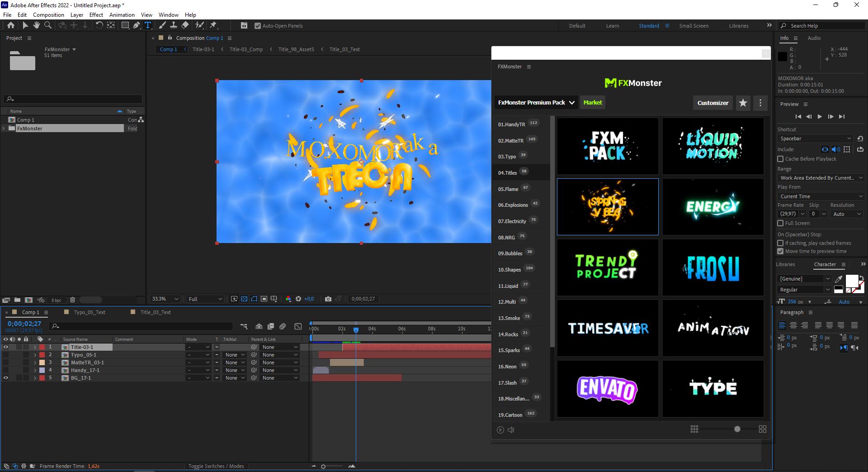
Task: Enable Cache Before Playback checkbox
Action: pos(780,159)
